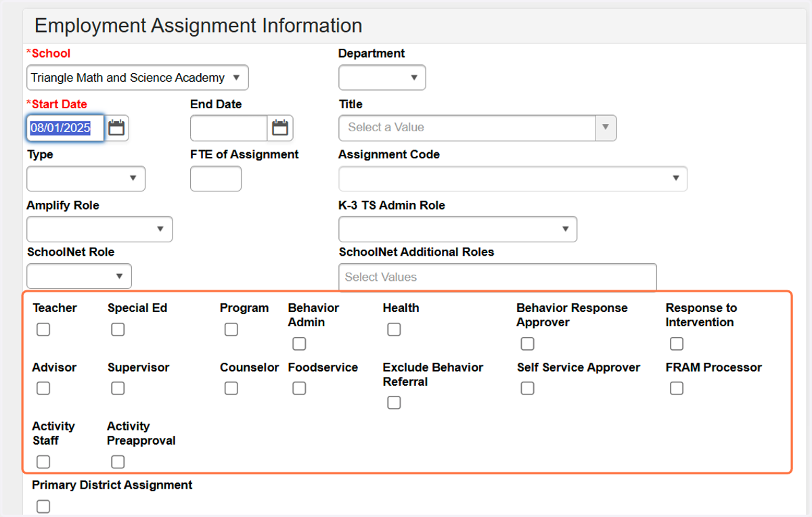This screenshot has height=517, width=812.
Task: Check the Advisor checkbox
Action: (43, 388)
